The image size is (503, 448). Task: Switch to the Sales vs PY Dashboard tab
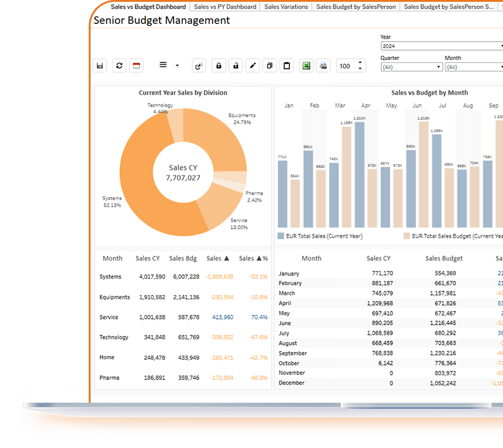tap(225, 7)
